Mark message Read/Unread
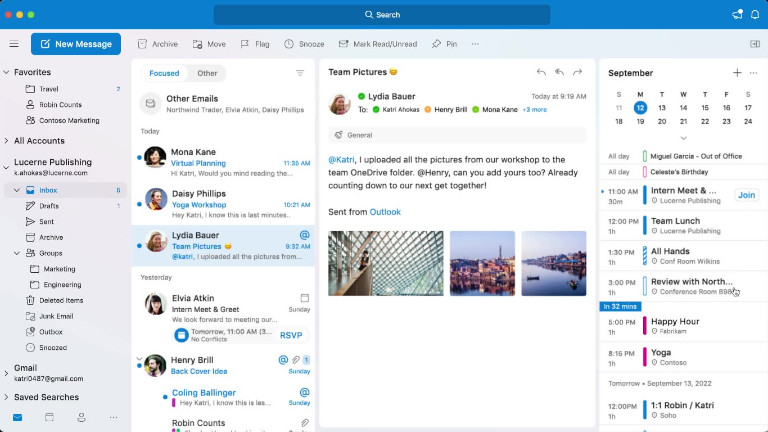The image size is (768, 432). [x=378, y=44]
